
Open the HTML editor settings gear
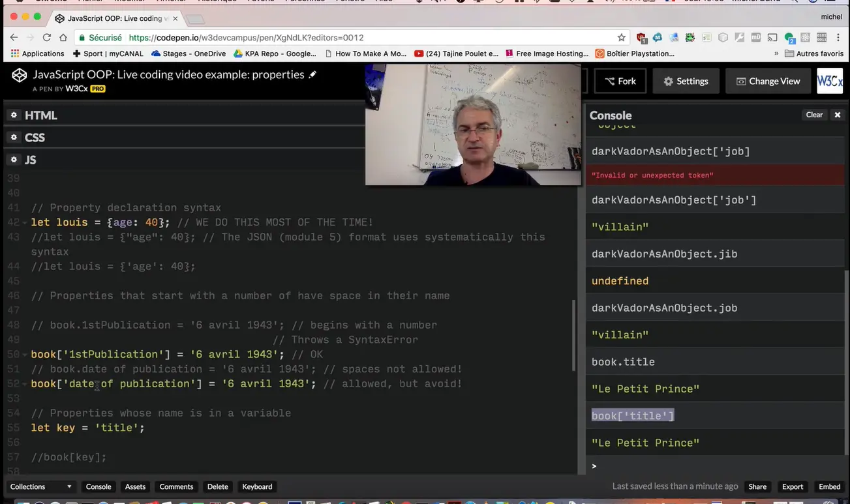tap(14, 115)
